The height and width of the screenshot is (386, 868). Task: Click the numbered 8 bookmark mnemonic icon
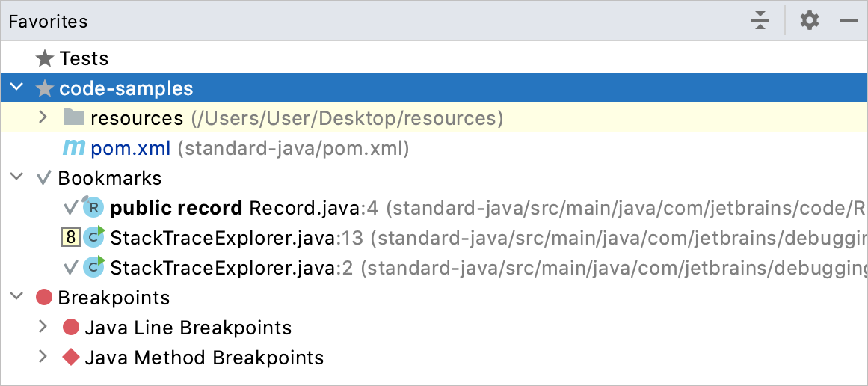(70, 238)
